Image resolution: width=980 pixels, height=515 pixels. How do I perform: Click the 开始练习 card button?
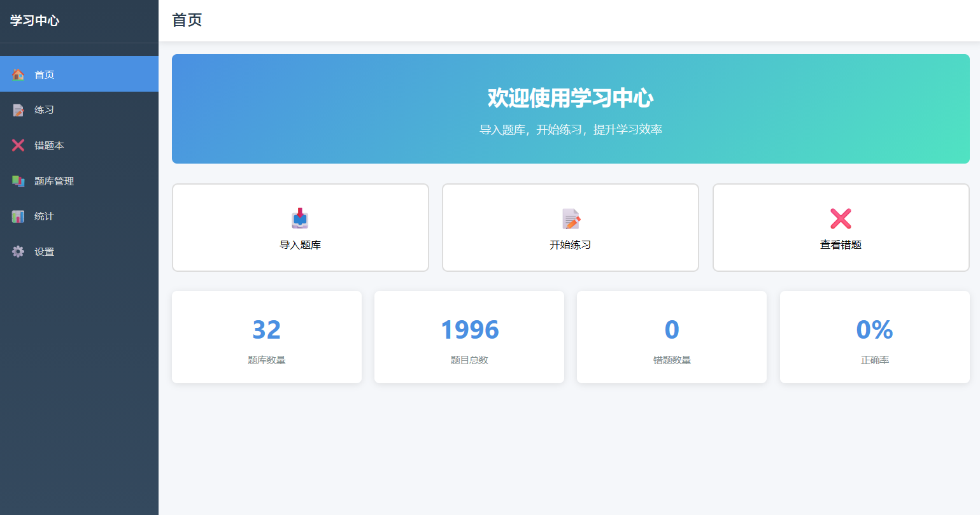click(x=571, y=227)
